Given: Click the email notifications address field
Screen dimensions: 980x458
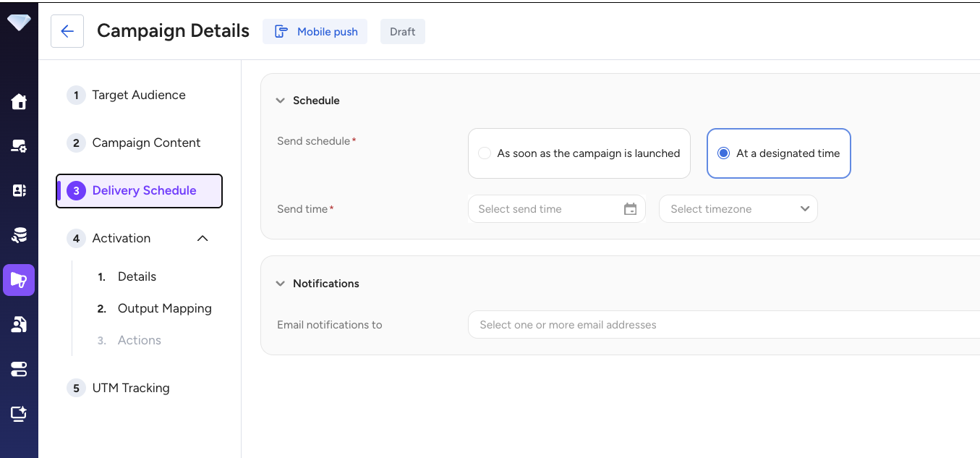Looking at the screenshot, I should (723, 325).
